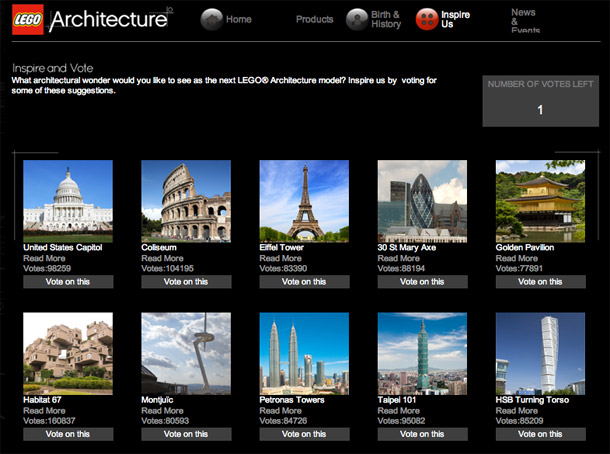Click the Home navigation circle icon
Image resolution: width=610 pixels, height=454 pixels.
tap(211, 19)
